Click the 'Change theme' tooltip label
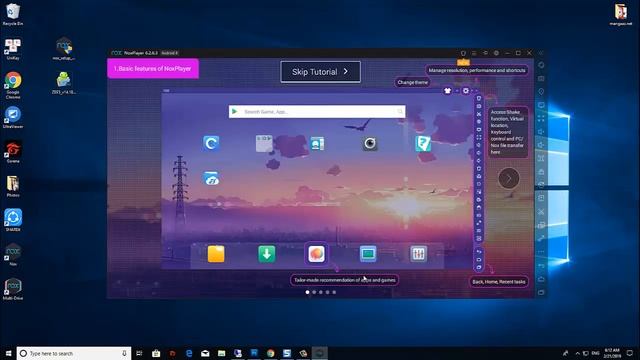The width and height of the screenshot is (640, 360). tap(412, 82)
